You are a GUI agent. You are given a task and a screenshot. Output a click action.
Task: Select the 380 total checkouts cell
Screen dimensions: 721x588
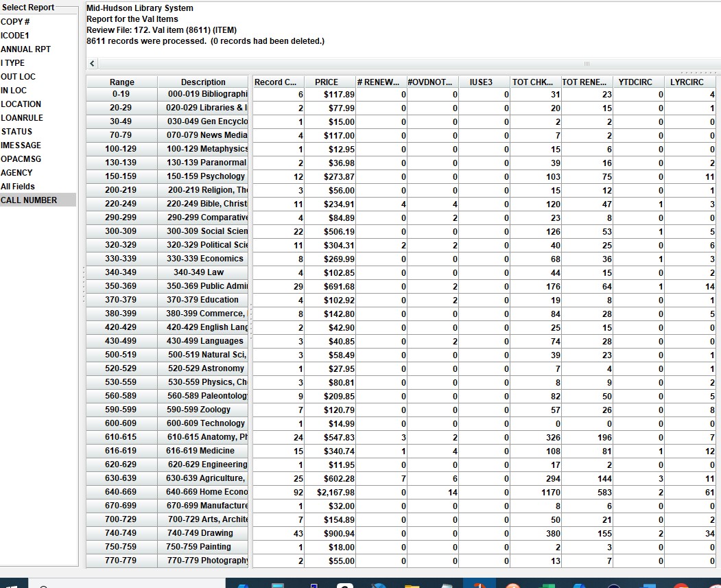536,533
